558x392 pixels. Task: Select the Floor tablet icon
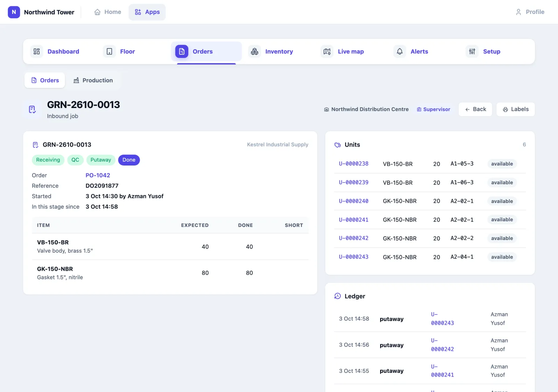click(x=110, y=52)
